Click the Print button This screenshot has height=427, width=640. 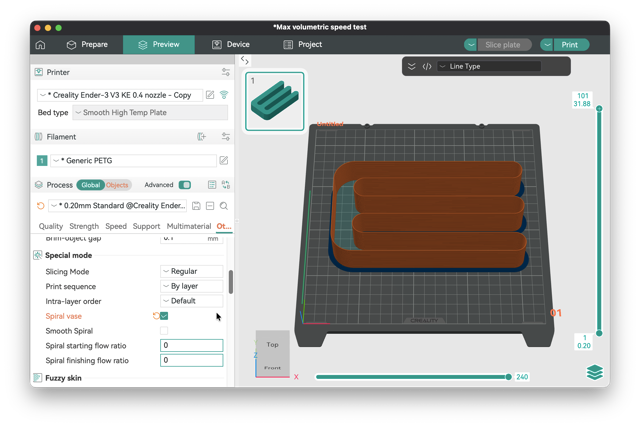point(571,45)
